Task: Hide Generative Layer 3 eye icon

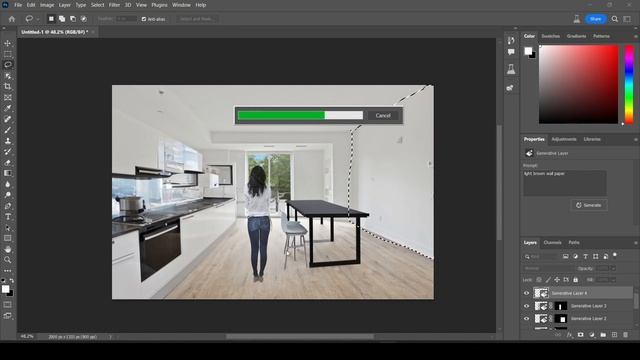Action: (x=526, y=306)
